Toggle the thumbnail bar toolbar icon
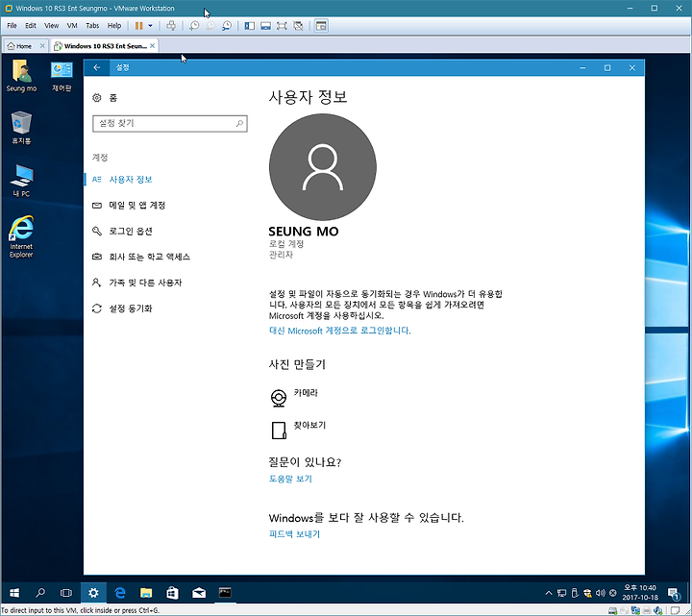This screenshot has height=616, width=692. click(265, 26)
